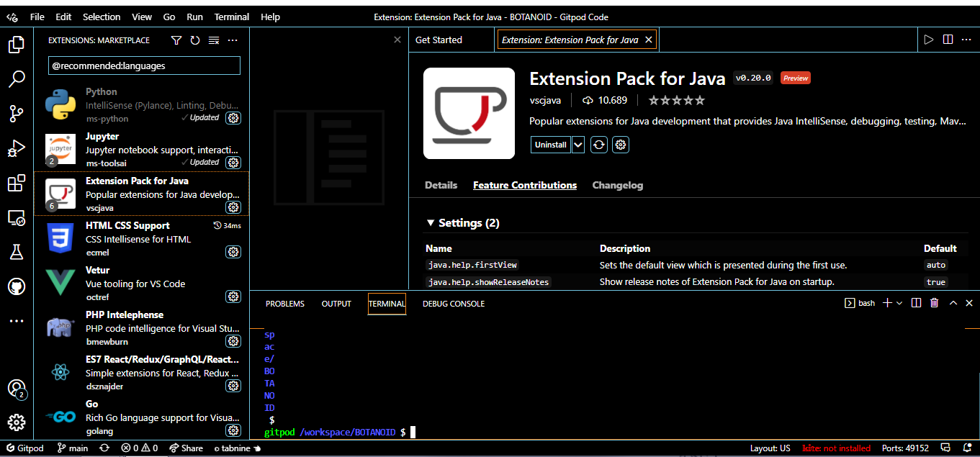Kill terminal with trash icon
Screen dimensions: 980x457
click(x=935, y=303)
